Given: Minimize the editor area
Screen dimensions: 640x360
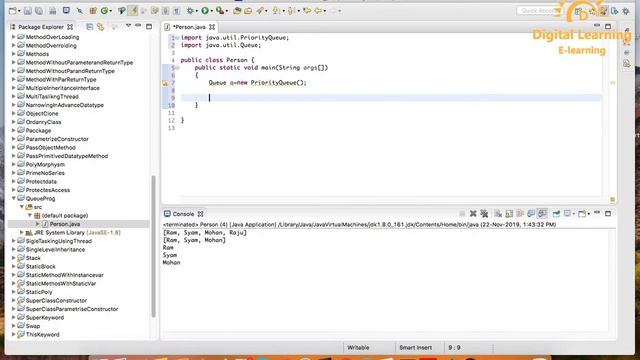Looking at the screenshot, I should pos(597,26).
